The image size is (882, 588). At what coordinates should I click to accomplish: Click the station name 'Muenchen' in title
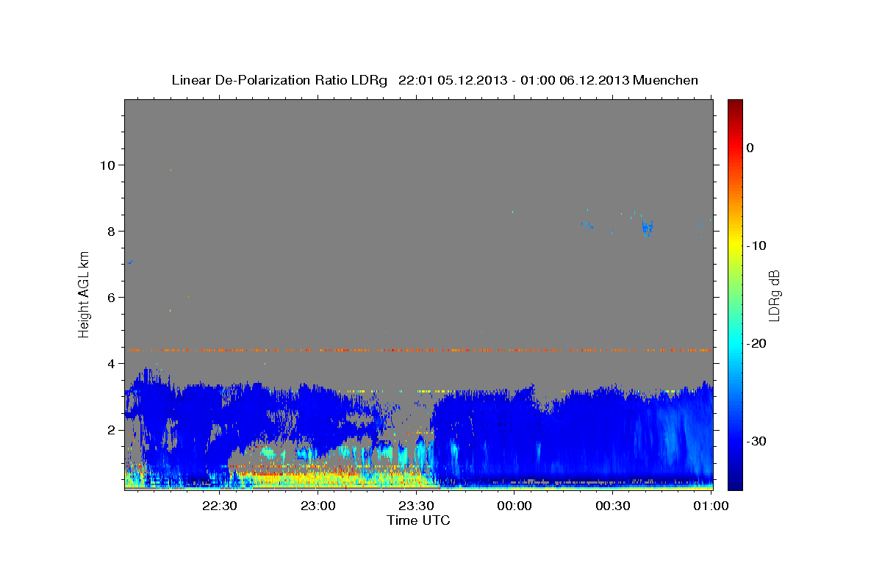pos(665,80)
